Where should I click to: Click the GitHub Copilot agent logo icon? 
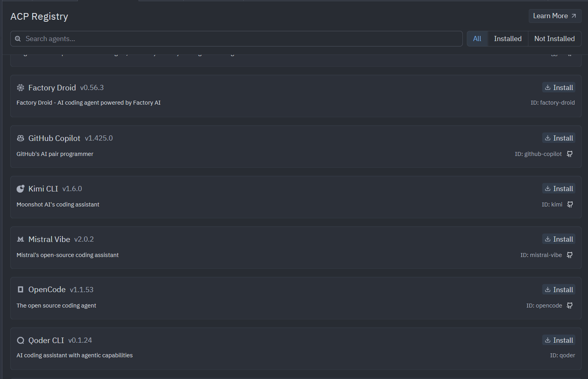click(21, 138)
